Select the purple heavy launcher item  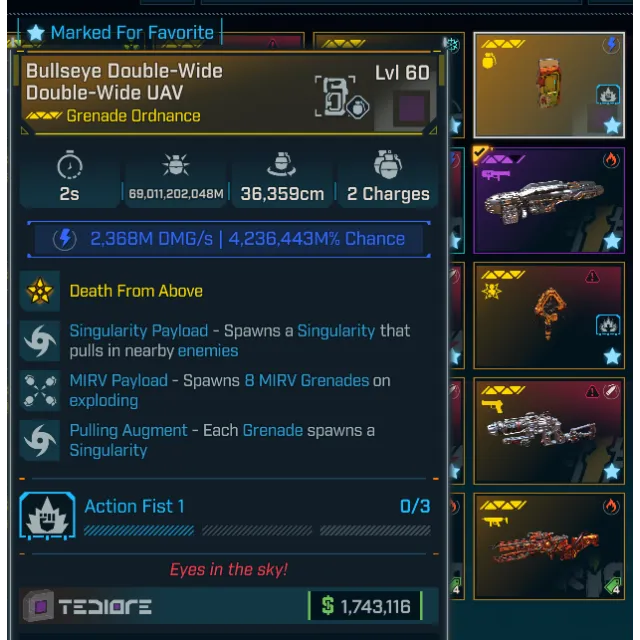click(x=549, y=200)
